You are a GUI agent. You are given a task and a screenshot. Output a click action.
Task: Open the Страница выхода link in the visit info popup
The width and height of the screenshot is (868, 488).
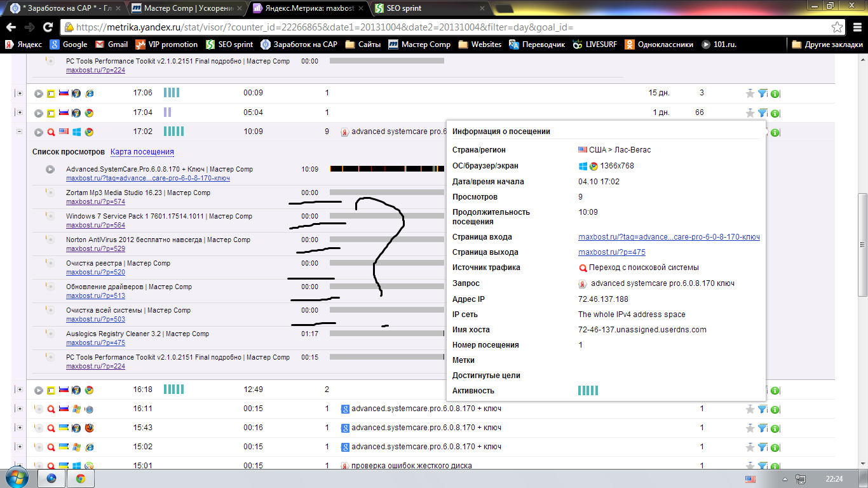pos(612,252)
